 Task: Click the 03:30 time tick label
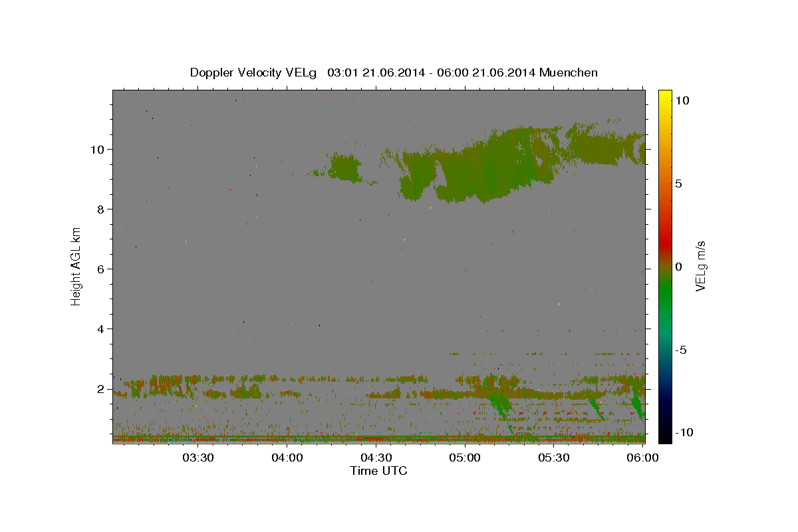[198, 458]
